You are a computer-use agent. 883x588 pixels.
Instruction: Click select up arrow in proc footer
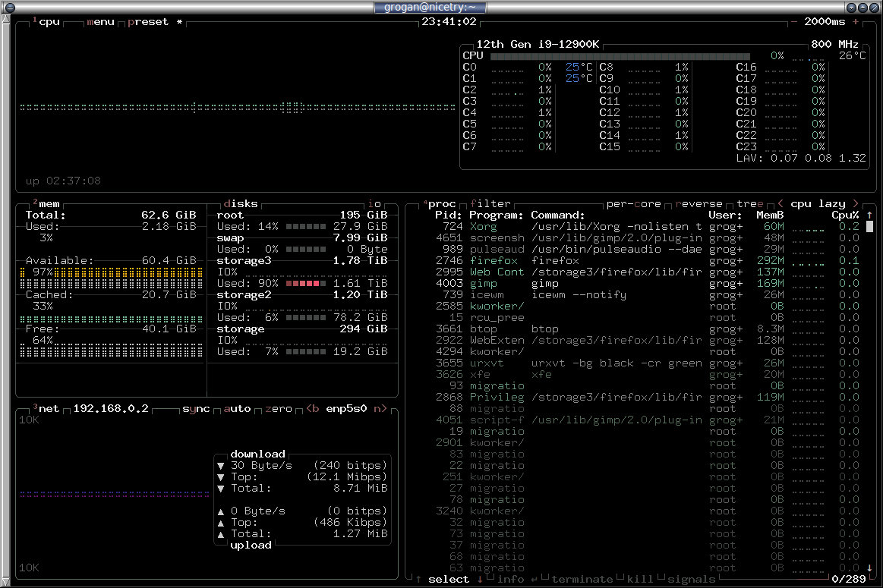[x=418, y=579]
